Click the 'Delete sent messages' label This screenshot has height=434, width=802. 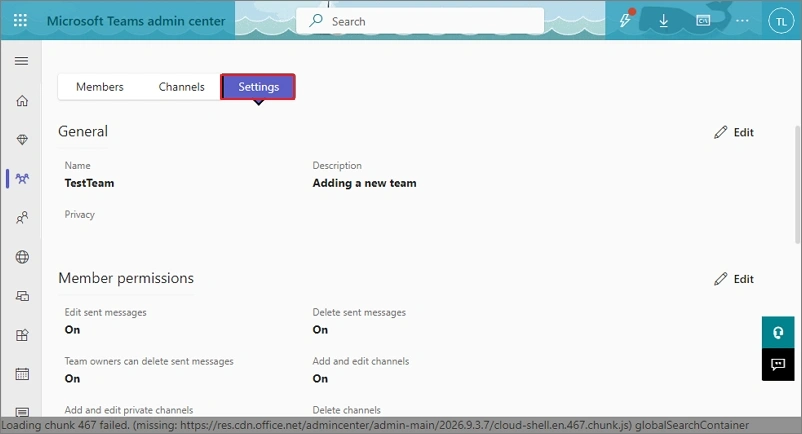[359, 312]
